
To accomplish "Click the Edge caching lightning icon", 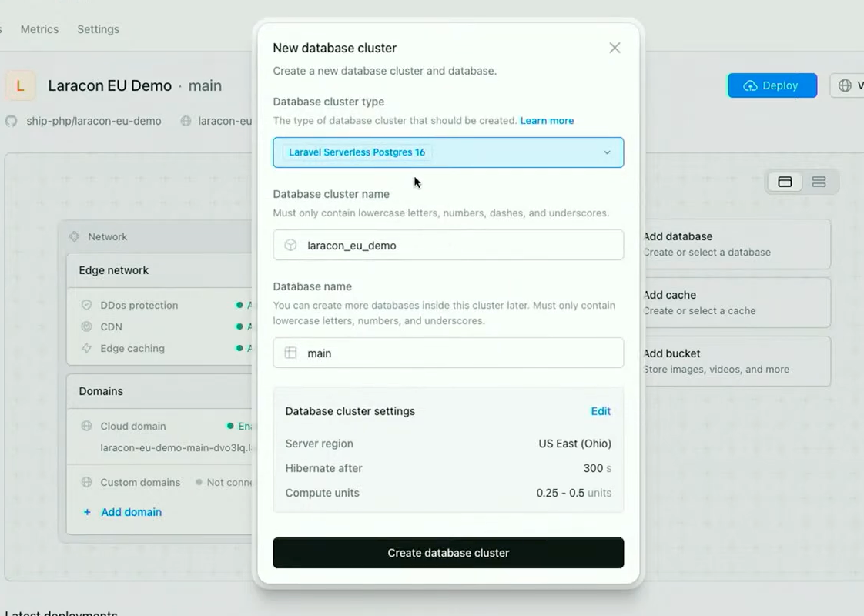I will (86, 348).
